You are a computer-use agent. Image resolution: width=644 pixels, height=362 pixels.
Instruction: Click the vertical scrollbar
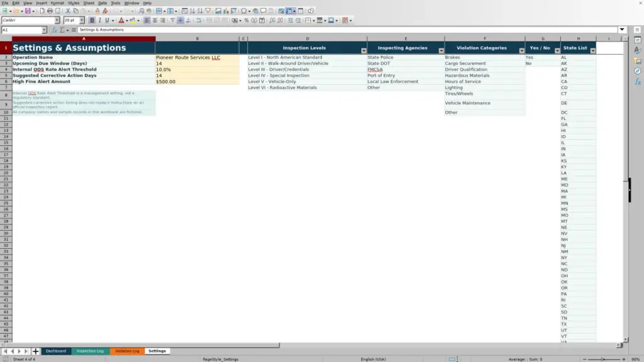pyautogui.click(x=626, y=190)
